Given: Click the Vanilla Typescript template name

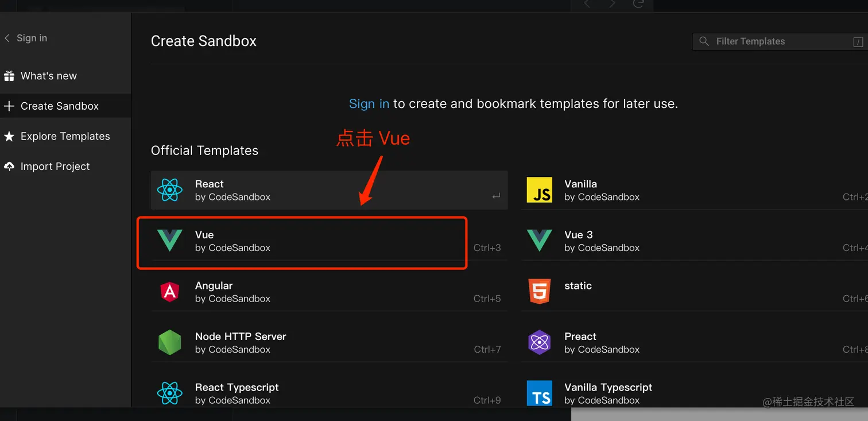Looking at the screenshot, I should (x=608, y=387).
